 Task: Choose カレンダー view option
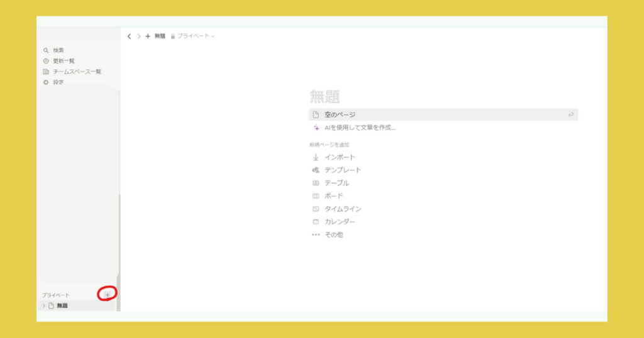340,222
